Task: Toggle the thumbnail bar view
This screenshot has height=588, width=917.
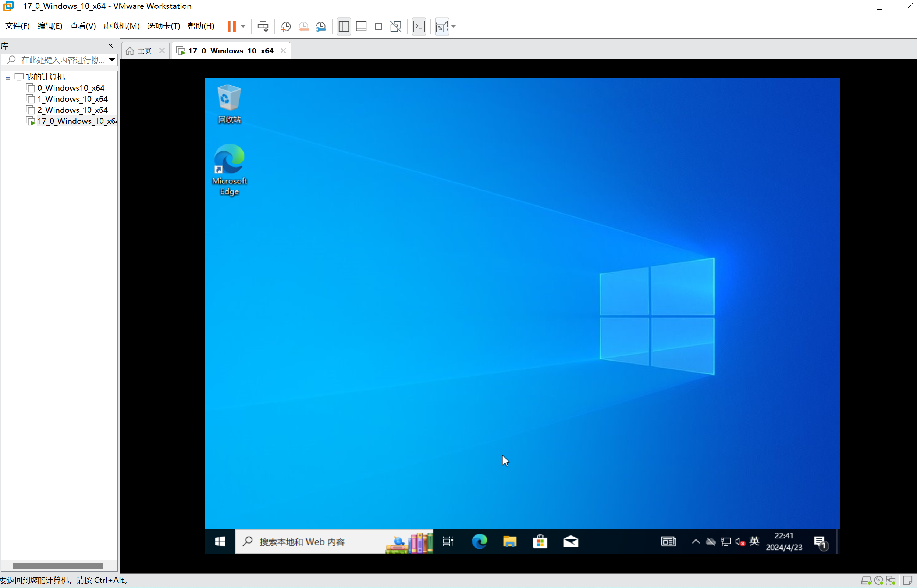Action: (361, 26)
